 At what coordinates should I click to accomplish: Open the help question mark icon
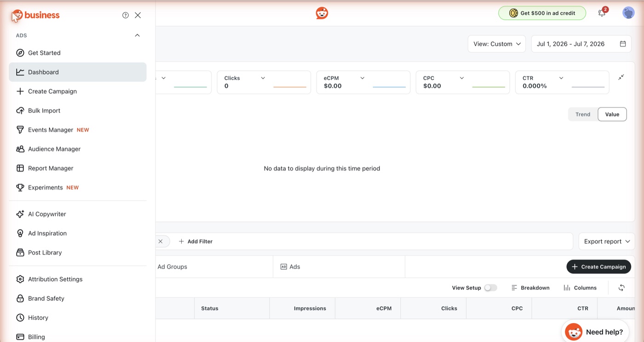click(x=126, y=15)
